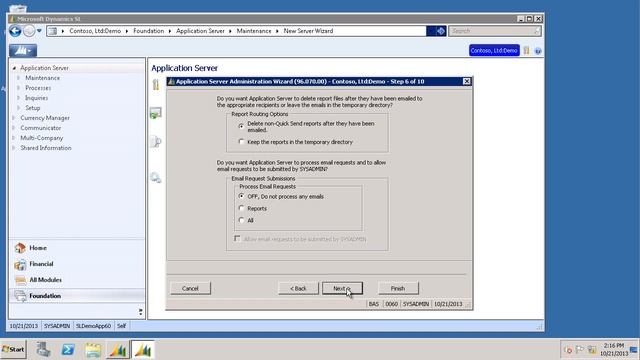Expand the Maintenance tree node
Screen dimensions: 640x360
(18, 78)
